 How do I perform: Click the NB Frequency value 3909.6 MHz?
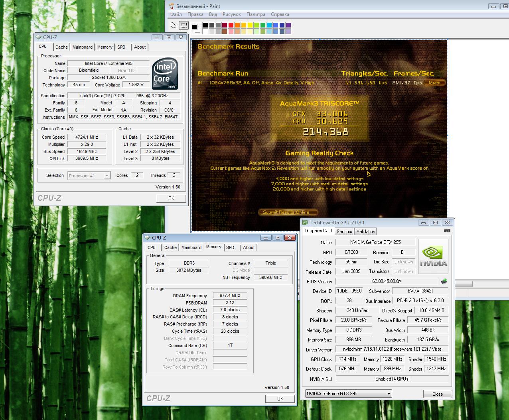click(x=270, y=277)
